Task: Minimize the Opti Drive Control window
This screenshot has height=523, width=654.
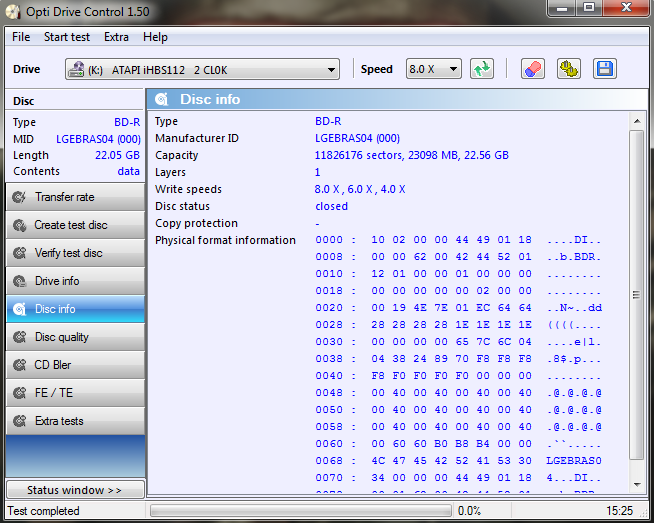Action: (562, 8)
